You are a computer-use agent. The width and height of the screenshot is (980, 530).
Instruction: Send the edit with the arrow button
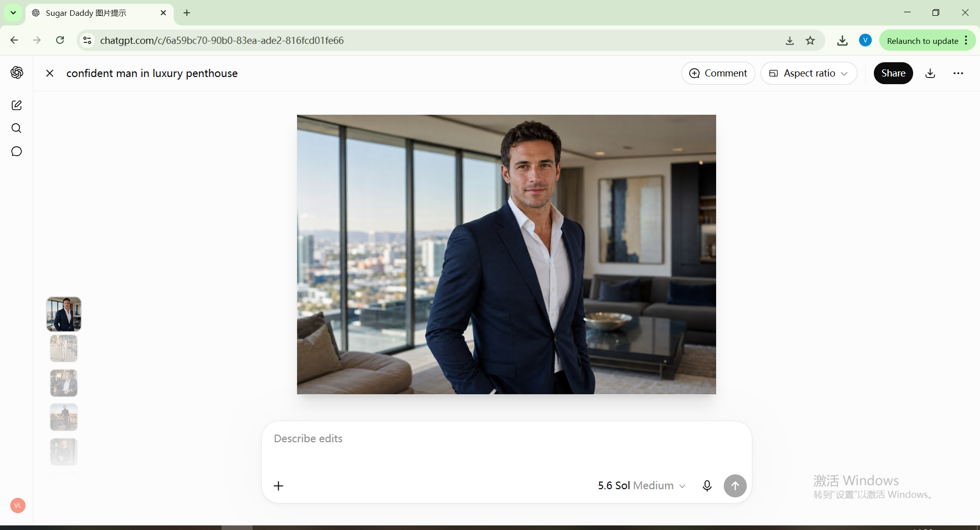point(735,486)
